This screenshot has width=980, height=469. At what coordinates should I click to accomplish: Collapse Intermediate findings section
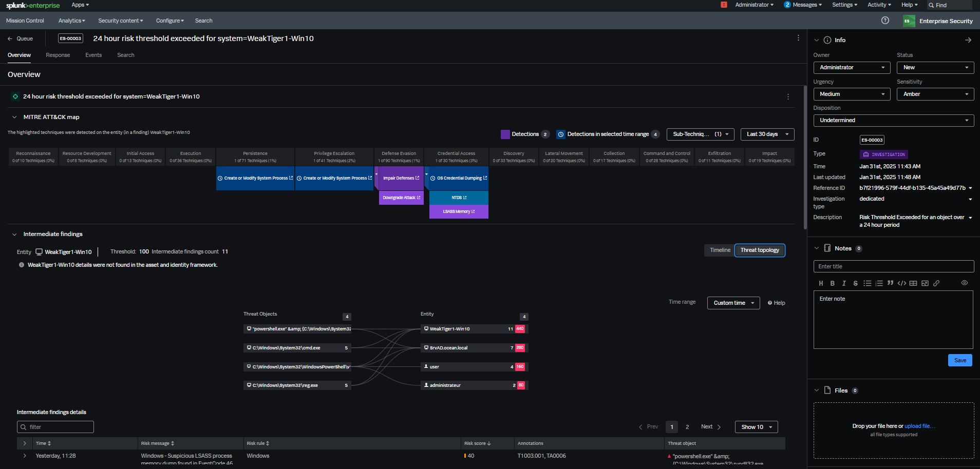click(x=14, y=234)
